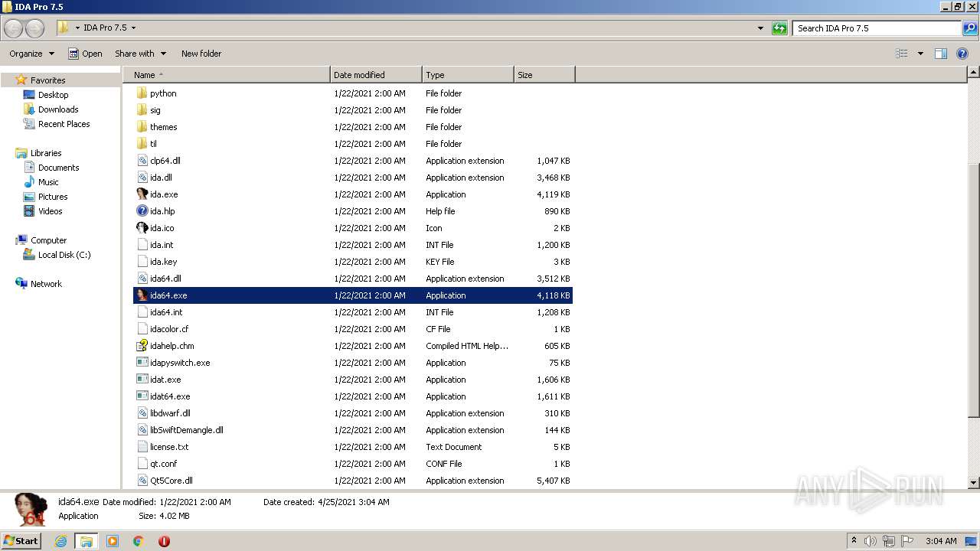Select Music library

tap(48, 182)
